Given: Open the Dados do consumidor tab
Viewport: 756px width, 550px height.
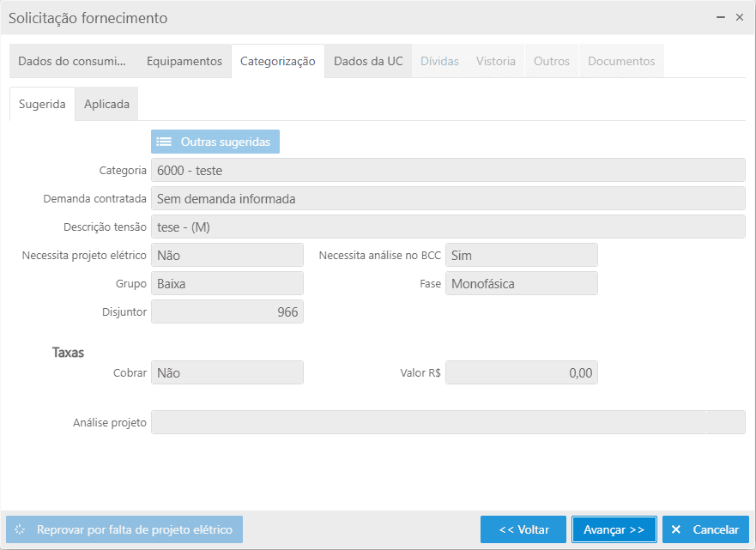Looking at the screenshot, I should click(72, 61).
